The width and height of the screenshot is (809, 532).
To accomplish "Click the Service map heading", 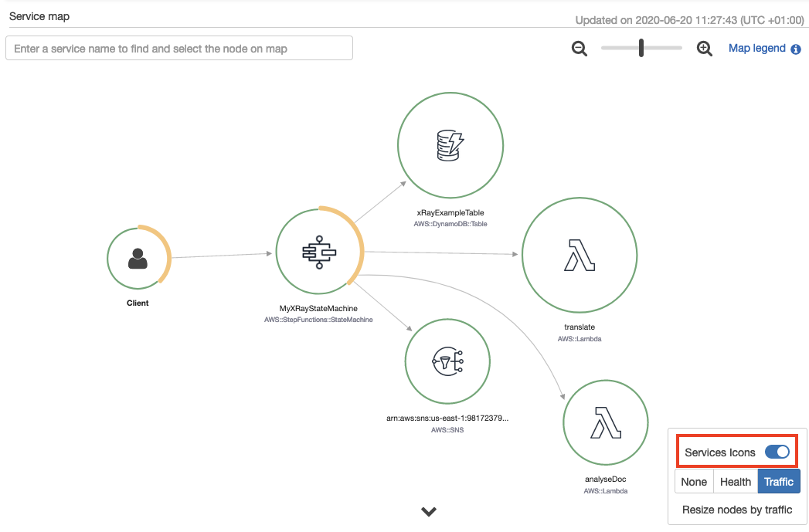I will [39, 16].
